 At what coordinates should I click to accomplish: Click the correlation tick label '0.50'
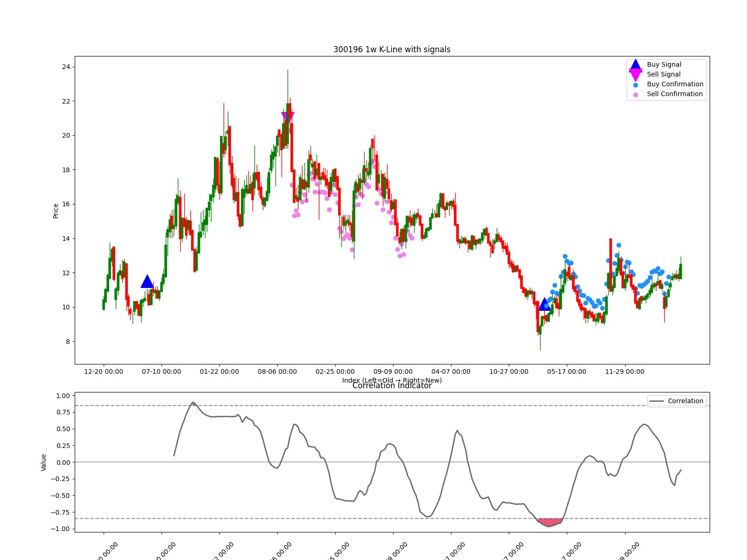click(x=63, y=429)
